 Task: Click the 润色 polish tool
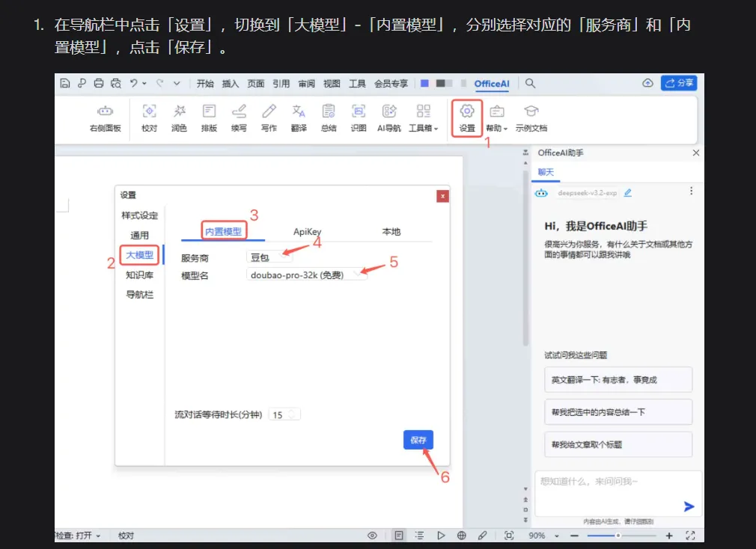[180, 118]
